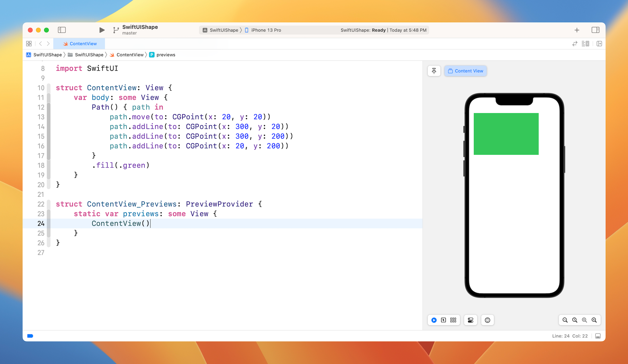
Task: Open the previews breadcrumb in the jump bar
Action: pos(166,55)
